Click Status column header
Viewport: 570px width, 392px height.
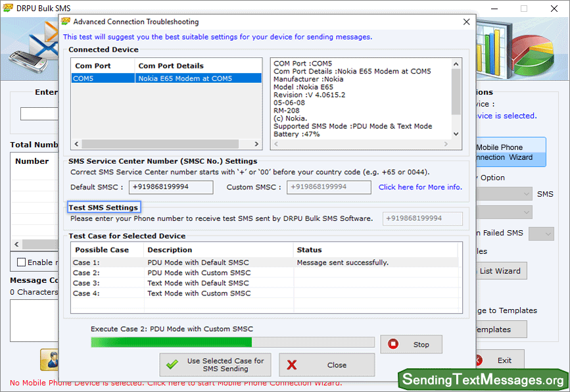(375, 250)
